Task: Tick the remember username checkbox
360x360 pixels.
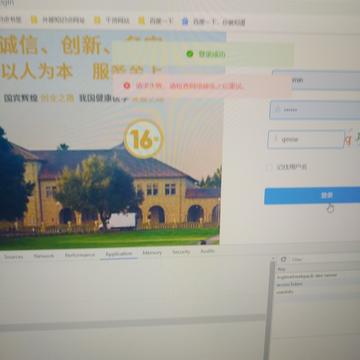Action: pos(269,167)
